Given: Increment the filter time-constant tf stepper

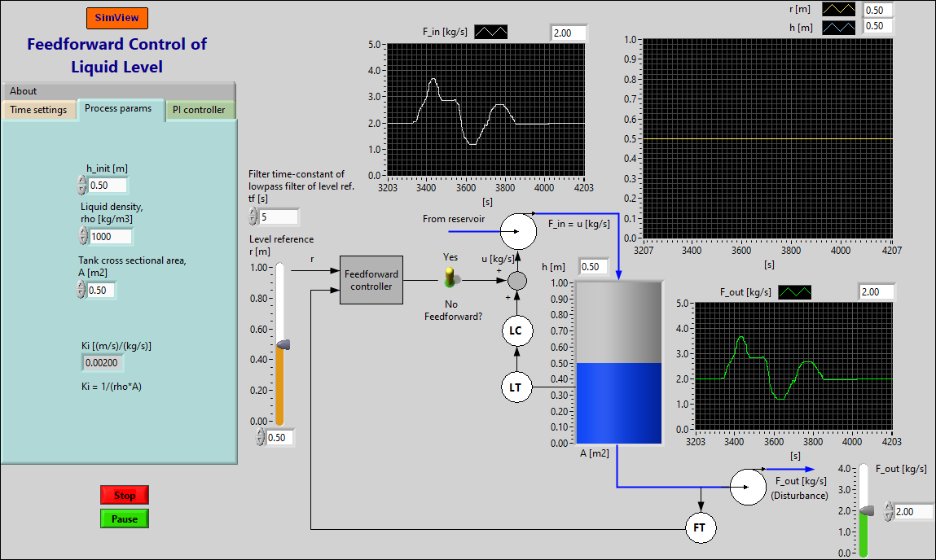Looking at the screenshot, I should click(251, 212).
